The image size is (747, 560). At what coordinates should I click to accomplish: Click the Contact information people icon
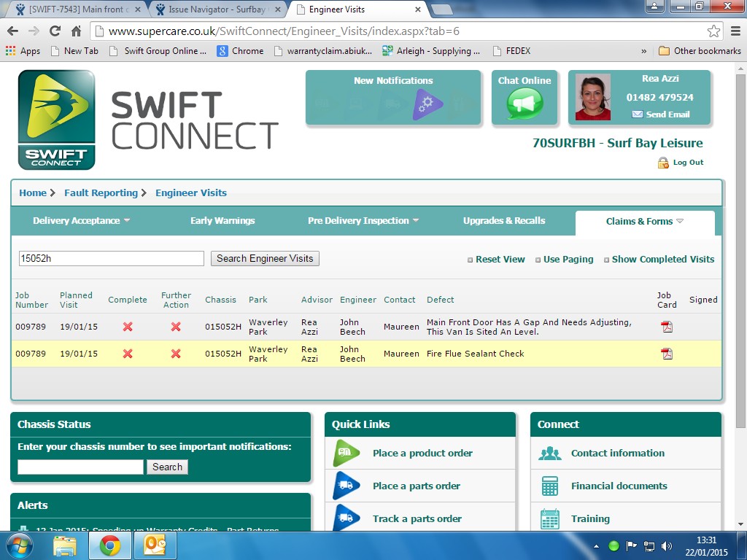pos(550,454)
